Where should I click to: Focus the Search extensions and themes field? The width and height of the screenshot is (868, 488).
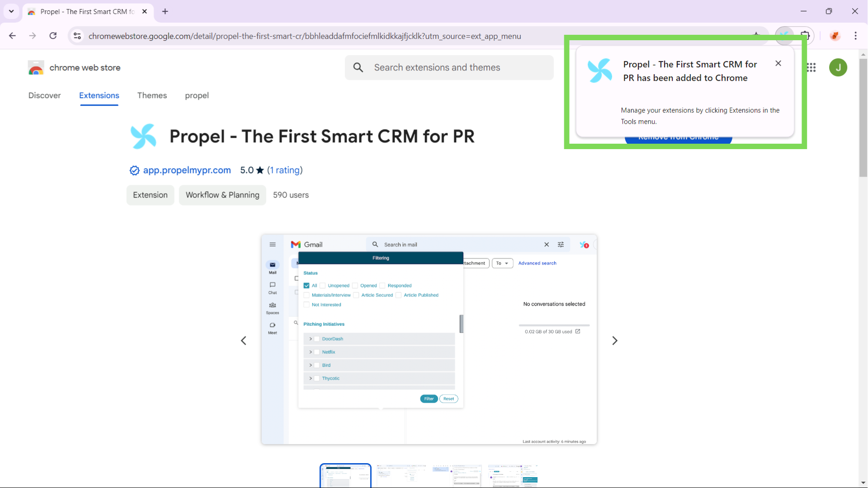(449, 67)
